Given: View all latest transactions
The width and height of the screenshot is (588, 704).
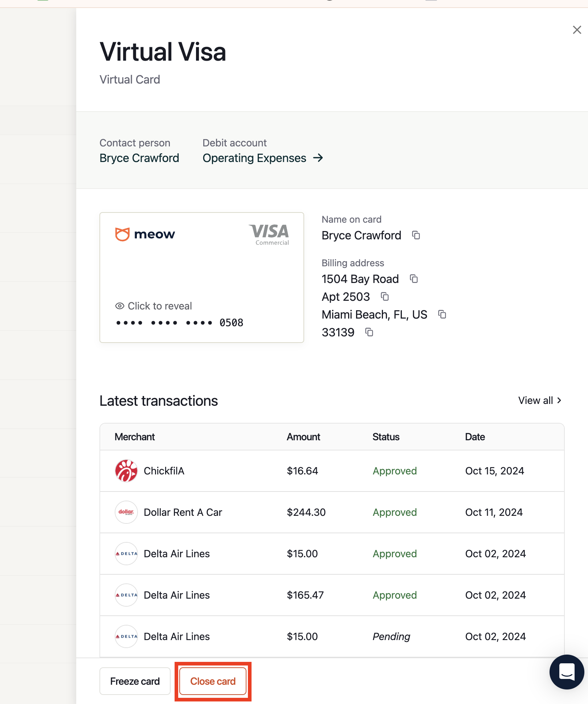Looking at the screenshot, I should (540, 400).
